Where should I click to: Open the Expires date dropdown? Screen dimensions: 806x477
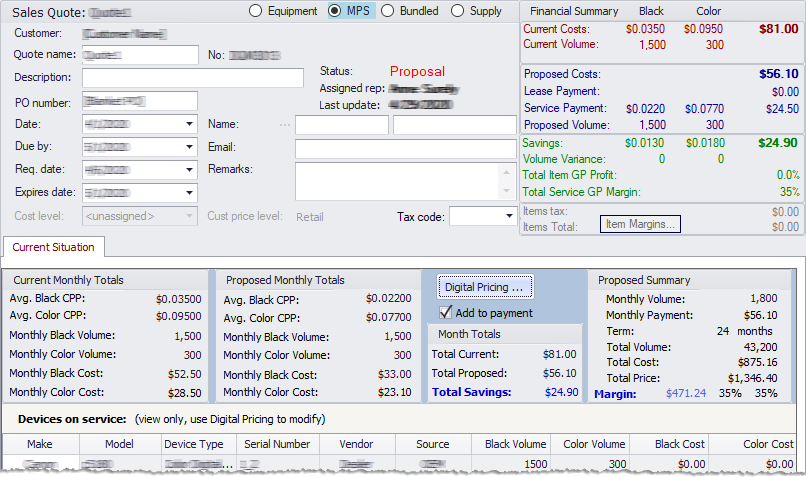tap(189, 193)
